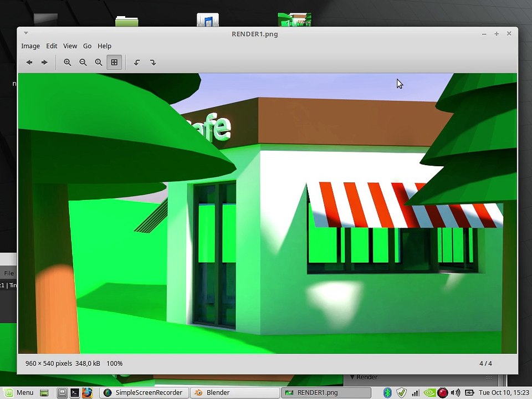
Task: Switch to SimpleScreenRecorder in the taskbar
Action: [x=144, y=393]
